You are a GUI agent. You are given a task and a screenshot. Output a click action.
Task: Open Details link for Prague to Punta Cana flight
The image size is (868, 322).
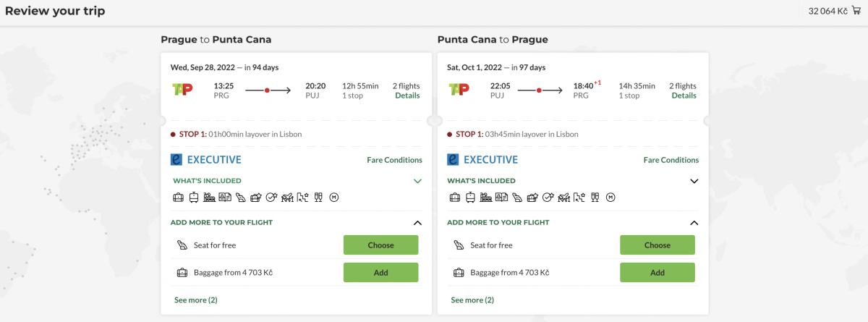[407, 96]
